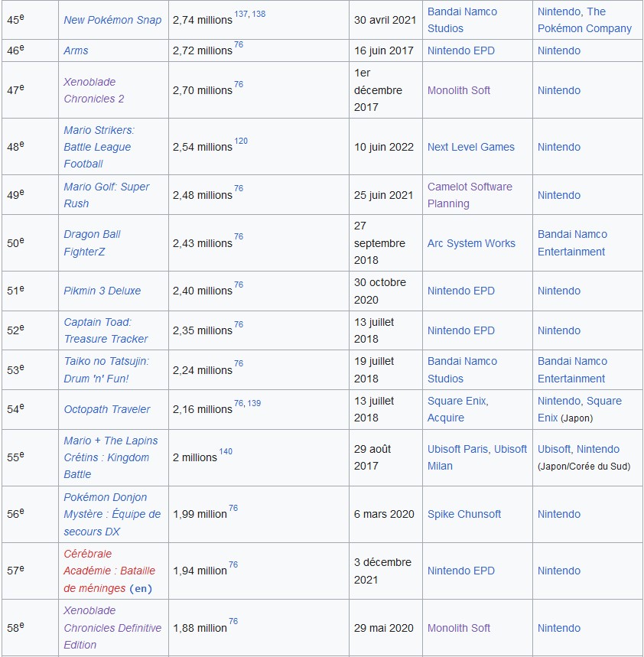The width and height of the screenshot is (644, 657).
Task: Open Bandai Namco Studios link in Taiko no Tatsujin row
Action: (x=462, y=370)
